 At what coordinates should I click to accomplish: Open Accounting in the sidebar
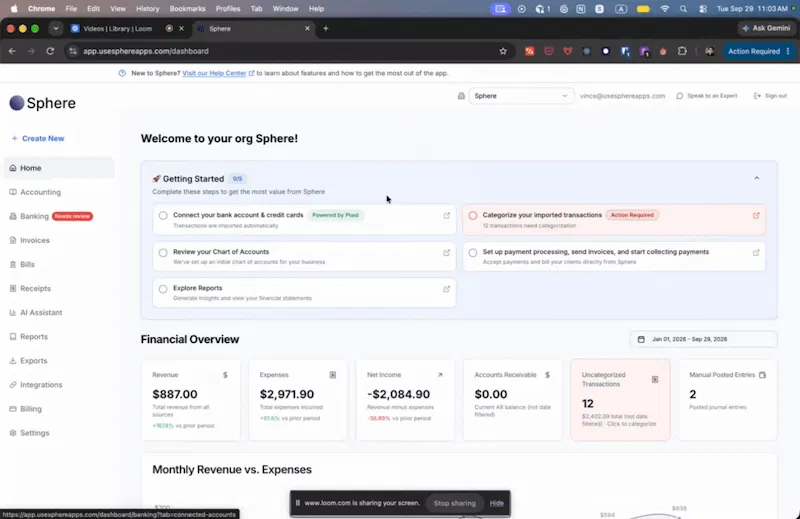[40, 192]
